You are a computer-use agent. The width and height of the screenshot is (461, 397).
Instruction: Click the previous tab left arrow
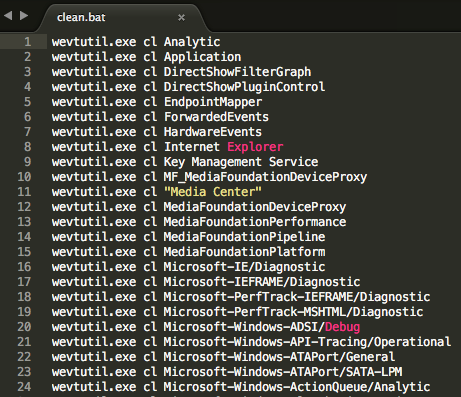point(8,16)
